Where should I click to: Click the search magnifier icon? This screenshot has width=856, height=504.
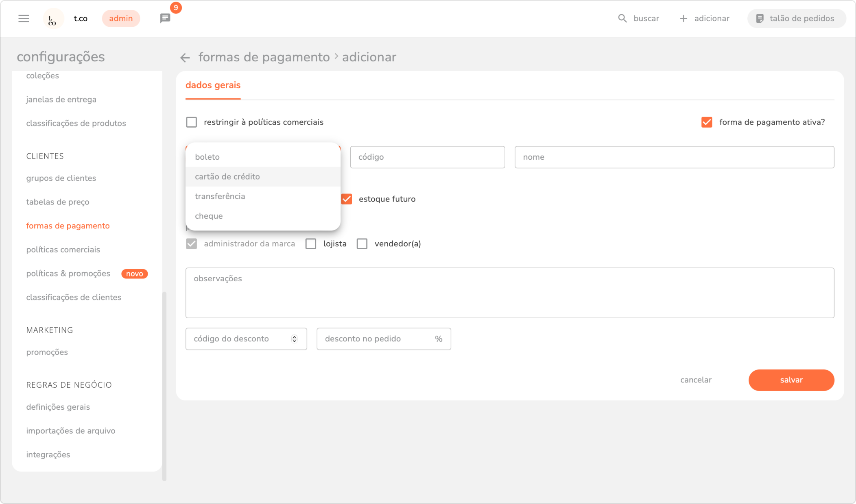point(622,18)
